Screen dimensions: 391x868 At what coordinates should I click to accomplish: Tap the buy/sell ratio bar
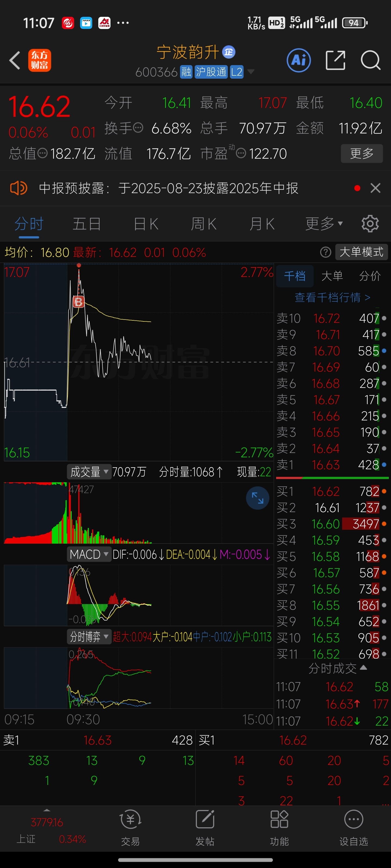pos(332,478)
